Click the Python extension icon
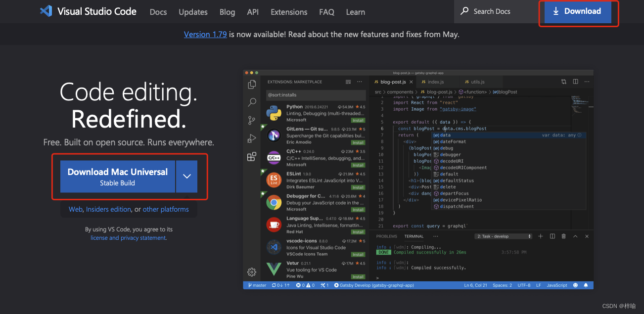The image size is (644, 314). 274,113
